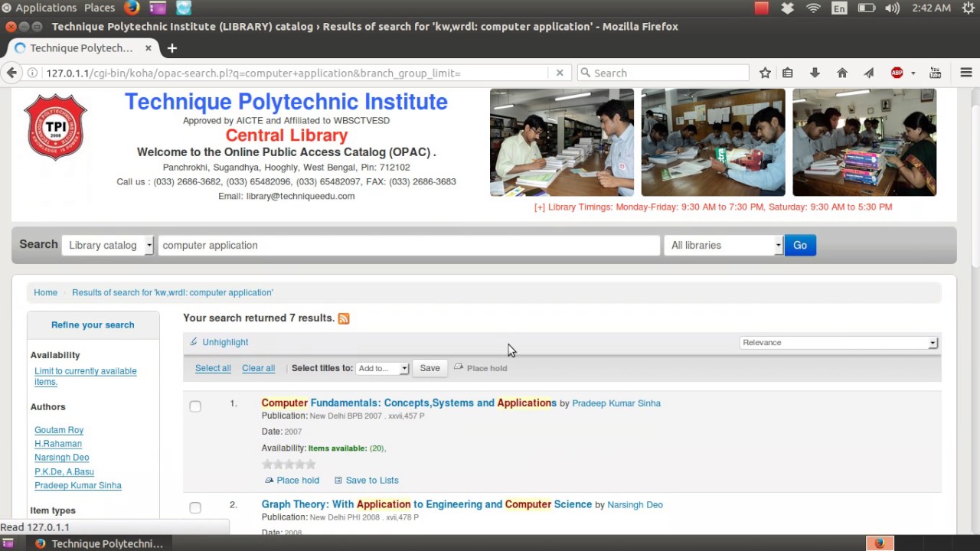980x551 pixels.
Task: Open a new tab with plus button
Action: pos(172,47)
